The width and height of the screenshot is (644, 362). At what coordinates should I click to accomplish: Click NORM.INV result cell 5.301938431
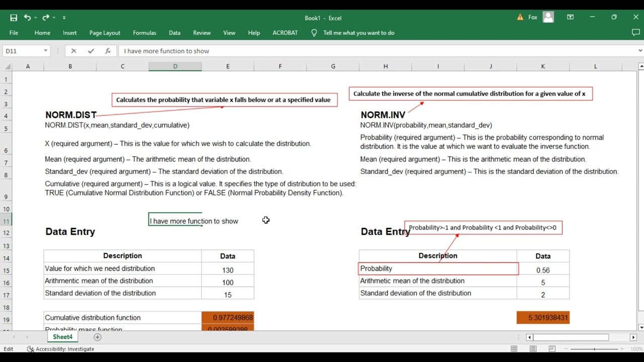click(543, 318)
